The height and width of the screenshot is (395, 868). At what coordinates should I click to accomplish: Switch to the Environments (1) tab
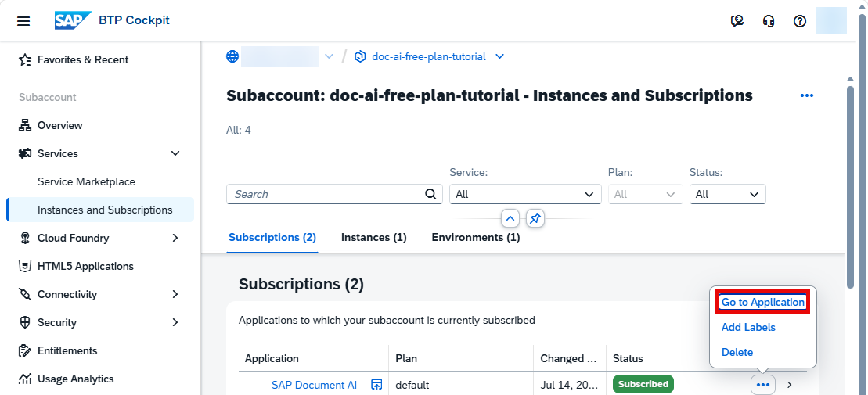point(476,238)
